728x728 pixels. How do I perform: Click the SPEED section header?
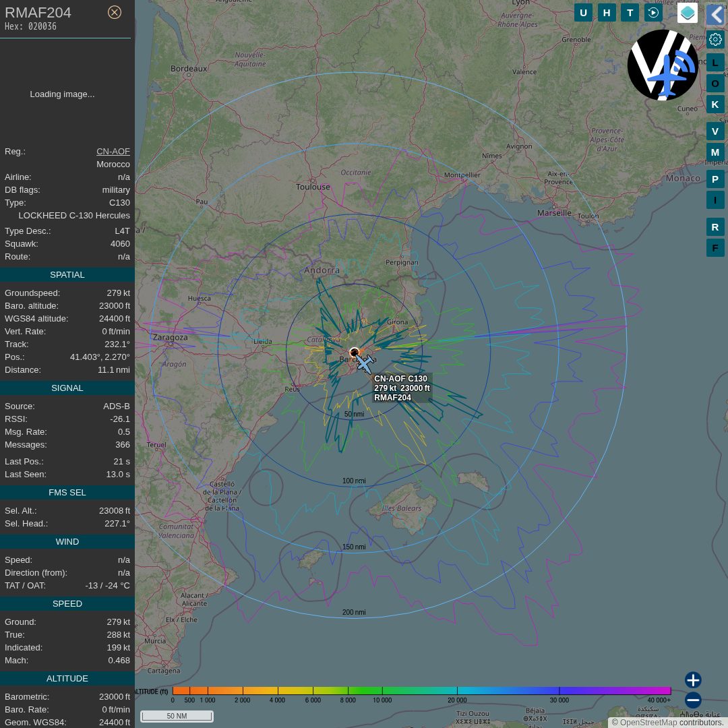click(x=67, y=603)
